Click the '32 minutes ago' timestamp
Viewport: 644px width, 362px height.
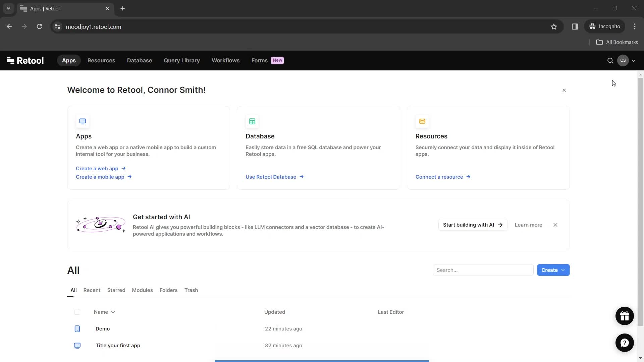[x=283, y=346]
